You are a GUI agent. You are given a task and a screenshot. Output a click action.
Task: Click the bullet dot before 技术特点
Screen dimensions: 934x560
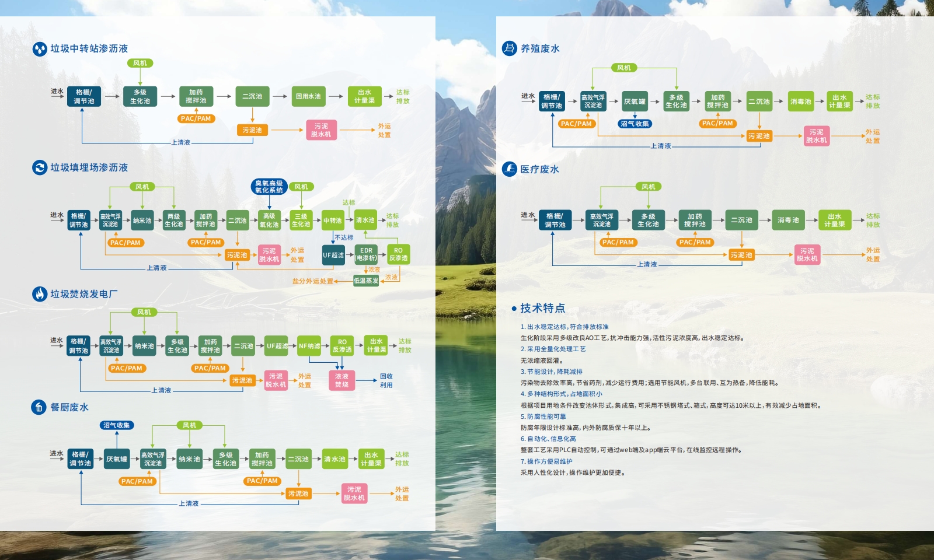click(x=514, y=309)
